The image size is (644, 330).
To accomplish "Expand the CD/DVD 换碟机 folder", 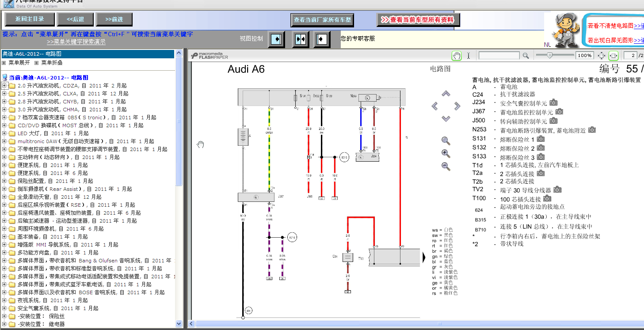I will tap(4, 125).
